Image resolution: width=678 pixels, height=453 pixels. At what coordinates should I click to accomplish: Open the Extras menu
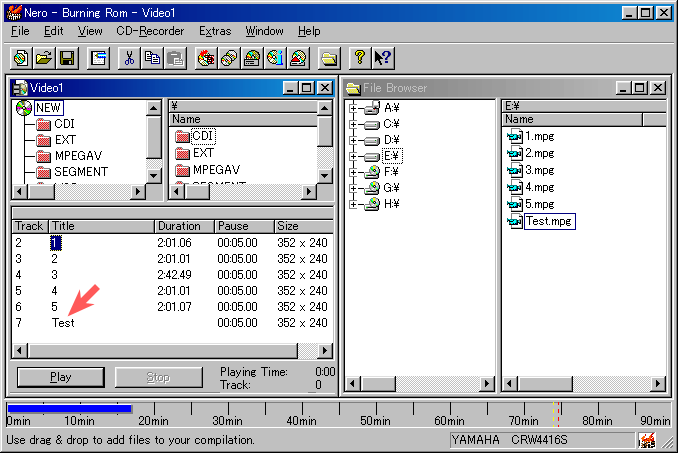point(215,31)
